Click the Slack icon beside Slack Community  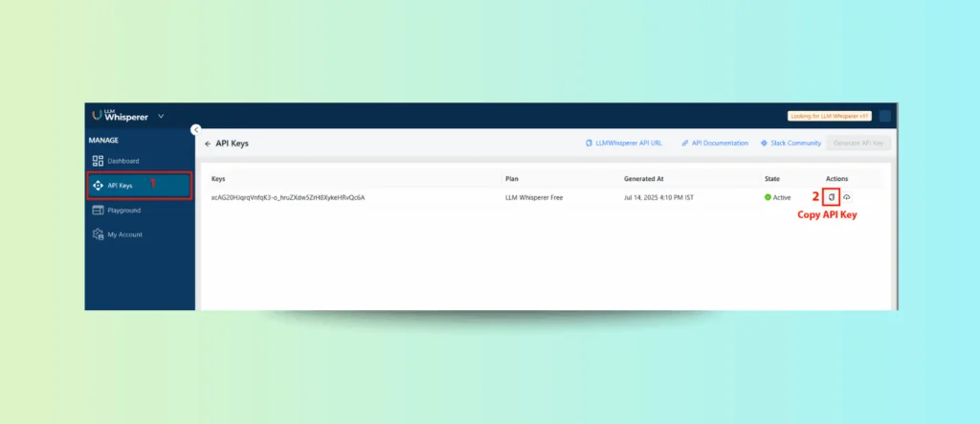click(764, 144)
